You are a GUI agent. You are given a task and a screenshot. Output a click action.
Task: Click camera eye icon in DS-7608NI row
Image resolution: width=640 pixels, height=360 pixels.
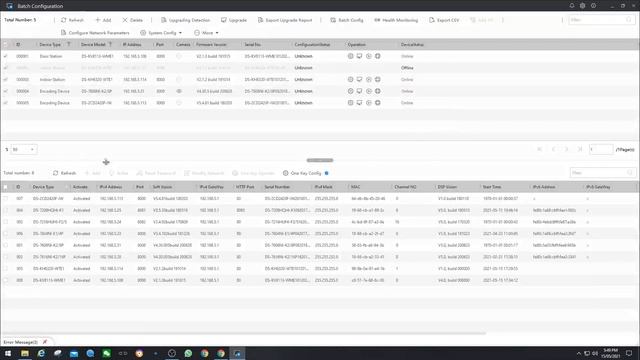pos(179,91)
